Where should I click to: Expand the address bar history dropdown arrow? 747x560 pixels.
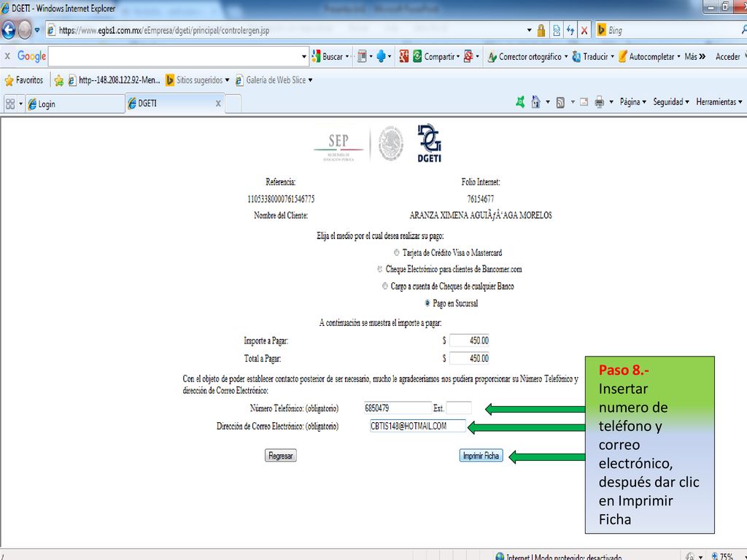pos(529,30)
